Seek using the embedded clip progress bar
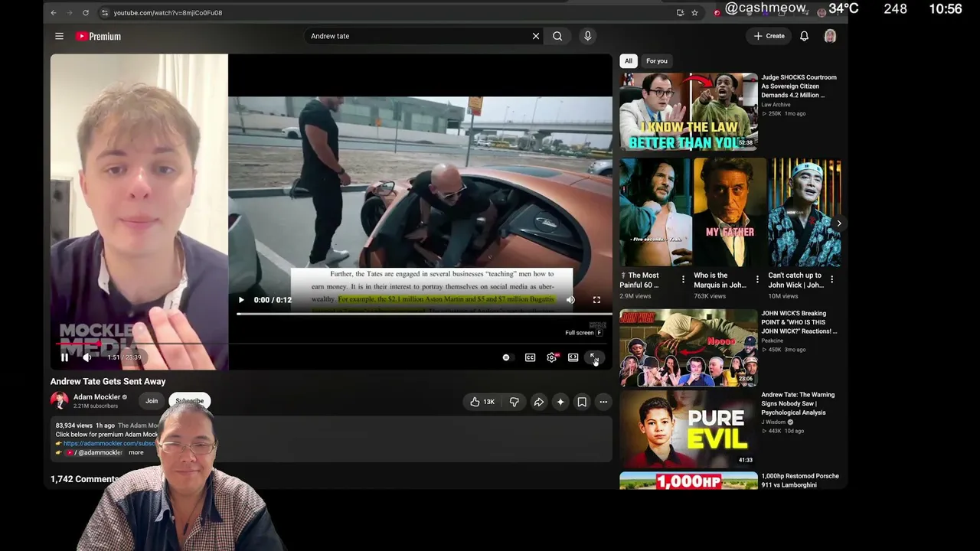Viewport: 980px width, 551px height. [x=423, y=314]
